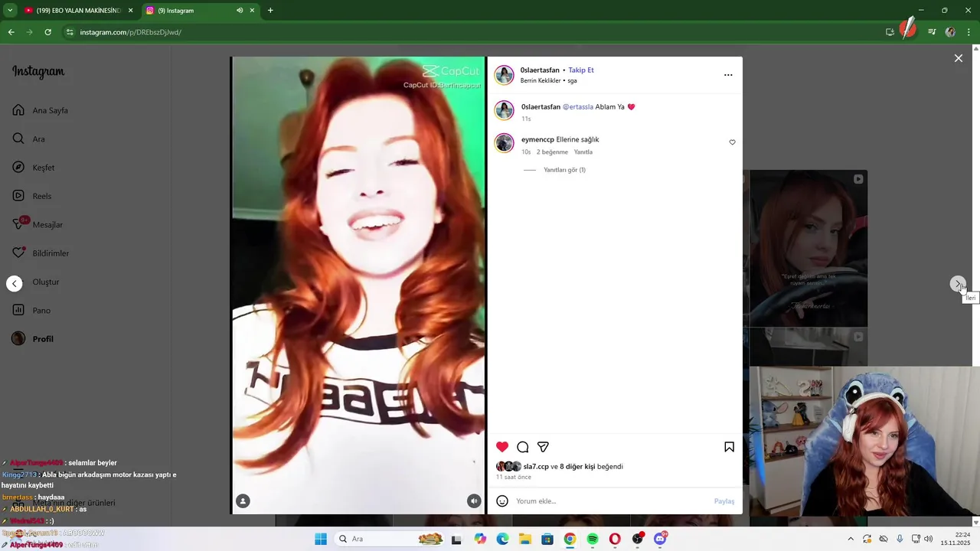Open the post's three-dot options menu
Viewport: 980px width, 551px height.
[728, 75]
